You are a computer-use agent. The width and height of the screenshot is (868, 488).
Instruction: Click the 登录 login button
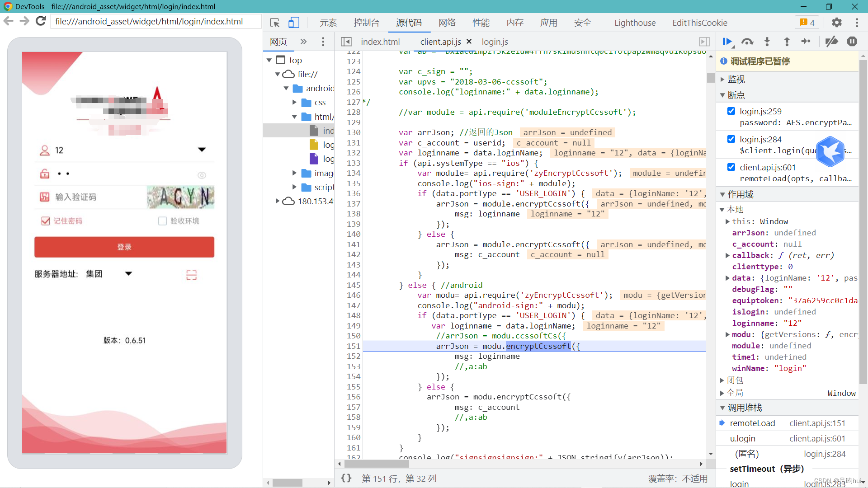[x=125, y=246]
